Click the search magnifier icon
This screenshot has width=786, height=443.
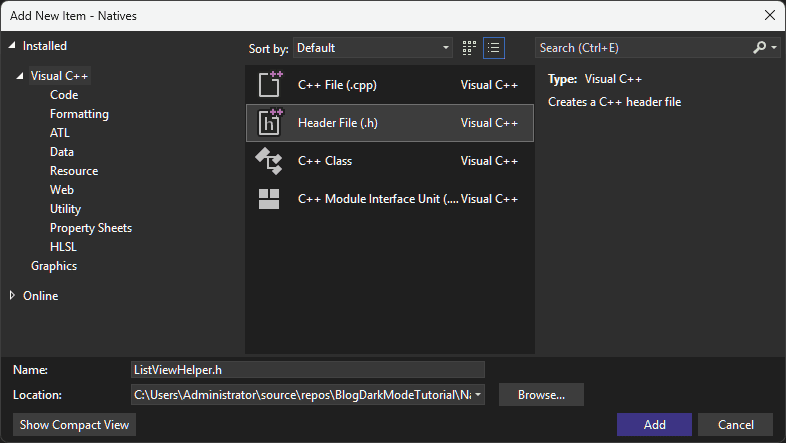[760, 48]
